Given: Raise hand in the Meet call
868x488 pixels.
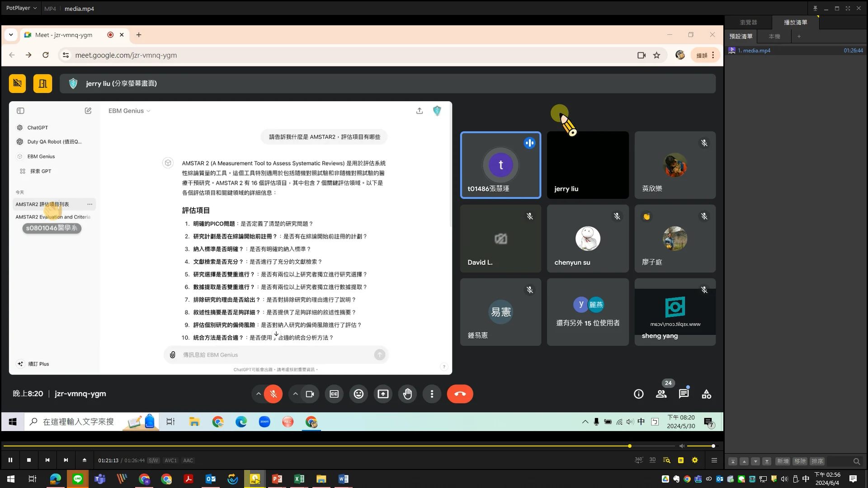Looking at the screenshot, I should click(407, 394).
